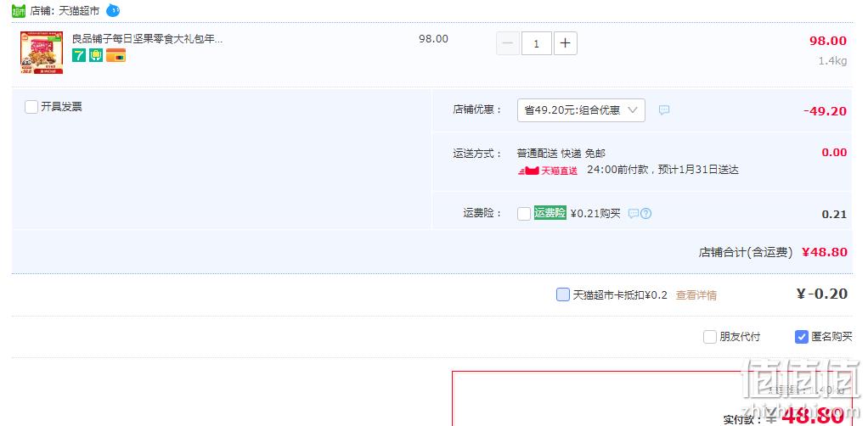Click the ¥-0.20 card deduction amount
Image resolution: width=868 pixels, height=426 pixels.
coord(821,294)
